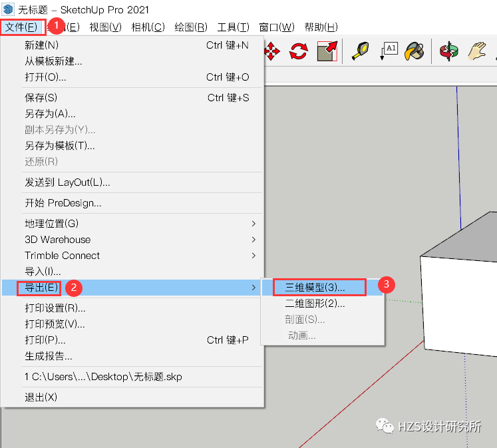Choose 发送到 LayOut(L)... entry
497x448 pixels.
click(132, 182)
